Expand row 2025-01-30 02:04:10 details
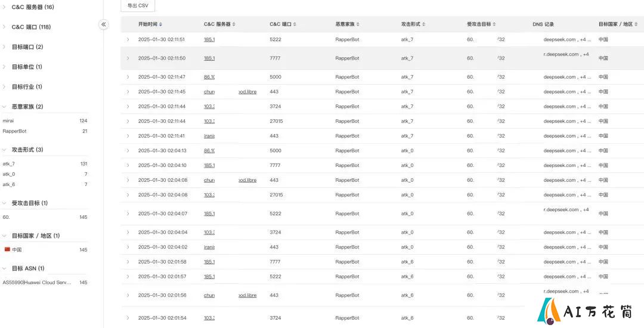644x328 pixels. (128, 165)
